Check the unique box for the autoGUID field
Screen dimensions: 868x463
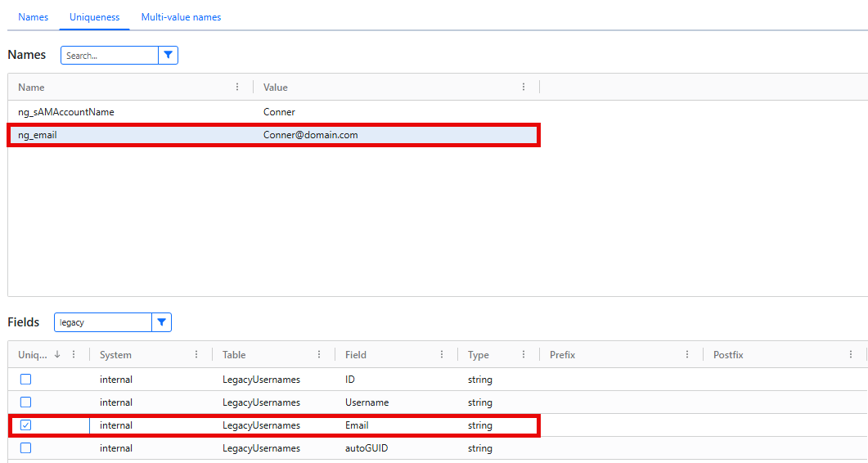(25, 448)
